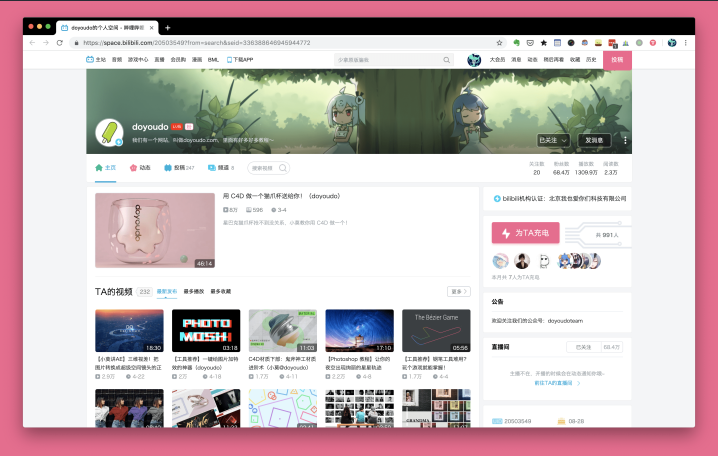Click the lightning 为TA充电 button
718x456 pixels.
click(525, 233)
